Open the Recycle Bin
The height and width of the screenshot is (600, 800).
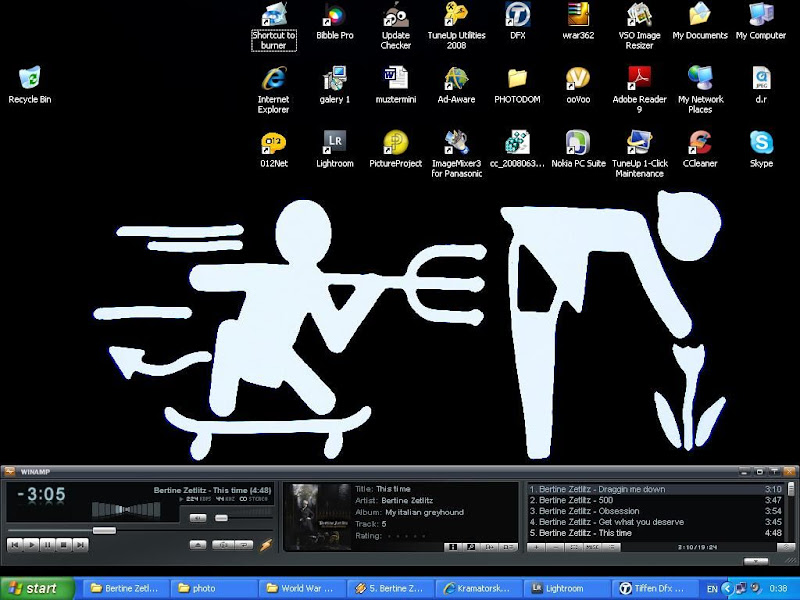click(x=30, y=79)
